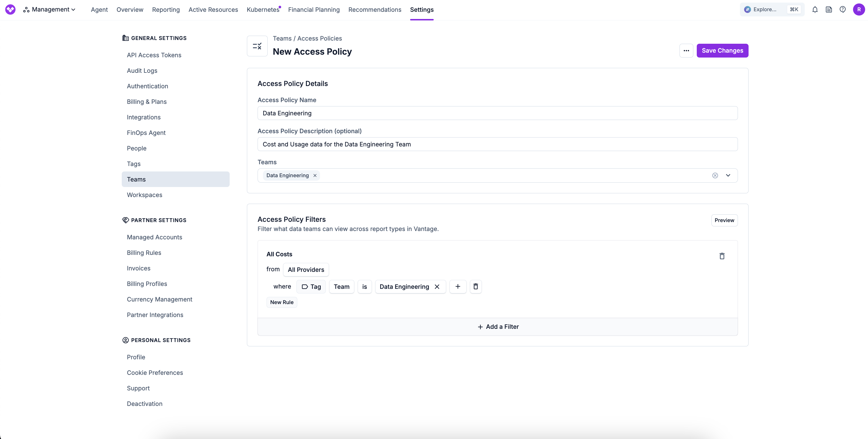Delete the All Costs filter
This screenshot has height=439, width=868.
(722, 256)
